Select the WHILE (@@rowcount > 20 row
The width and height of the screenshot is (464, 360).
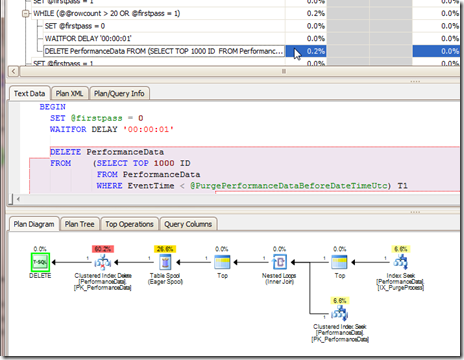pos(107,13)
